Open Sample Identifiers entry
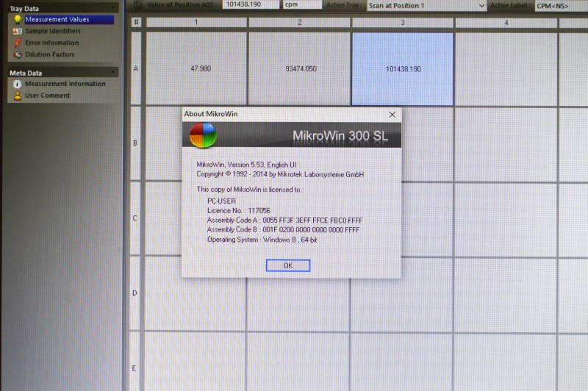Viewport: 588px width, 391px height. click(53, 31)
